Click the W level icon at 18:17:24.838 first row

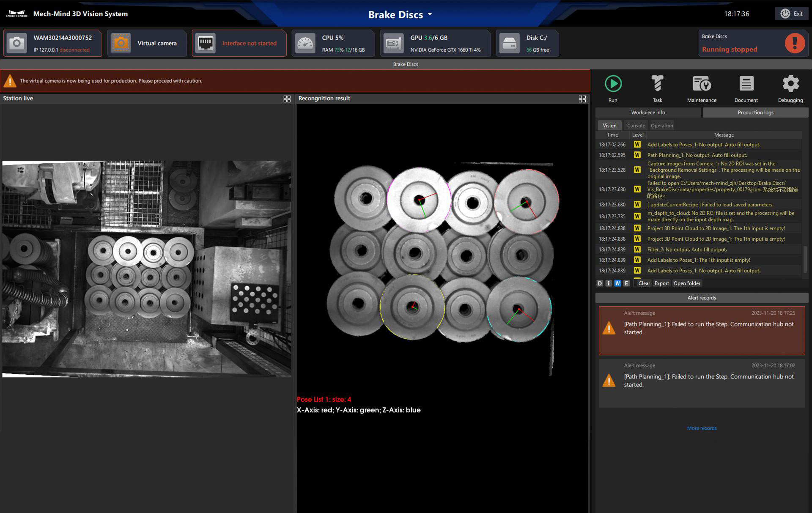[637, 228]
